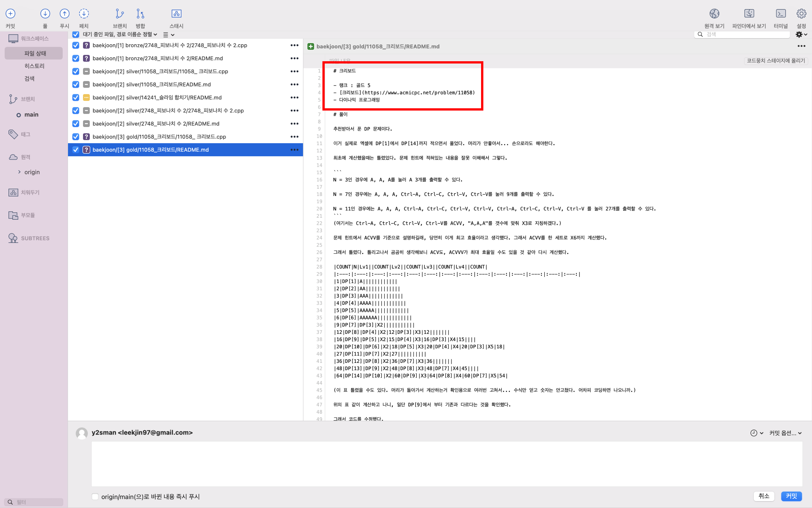Open more options for silver 2748 .cpp file
The width and height of the screenshot is (812, 508).
294,111
